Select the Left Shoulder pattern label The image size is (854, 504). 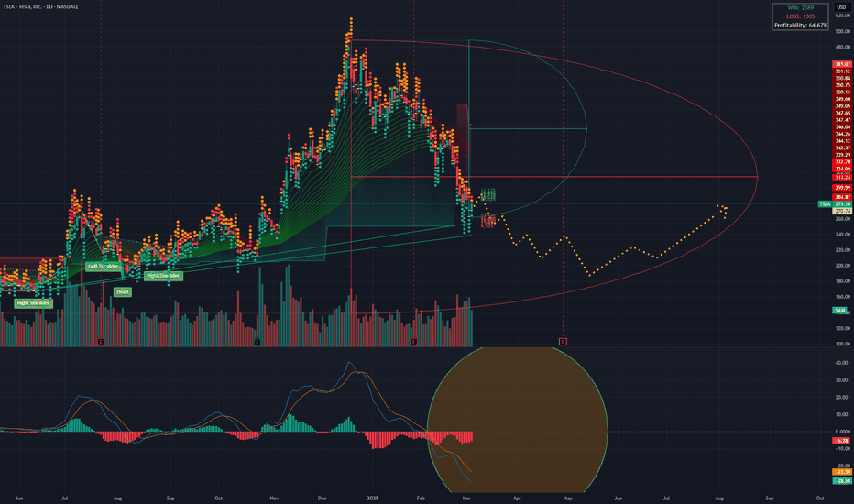[104, 267]
